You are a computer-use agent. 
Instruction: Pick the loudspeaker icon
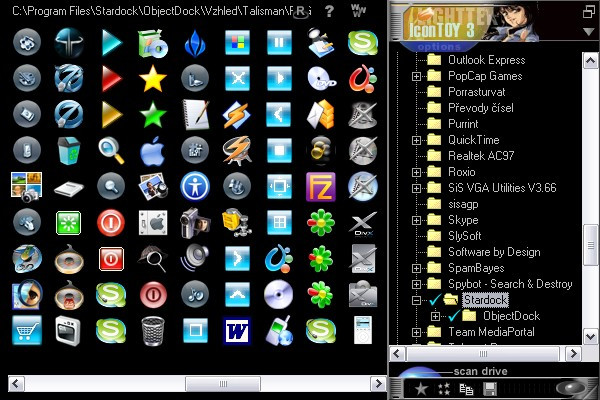pyautogui.click(x=195, y=259)
